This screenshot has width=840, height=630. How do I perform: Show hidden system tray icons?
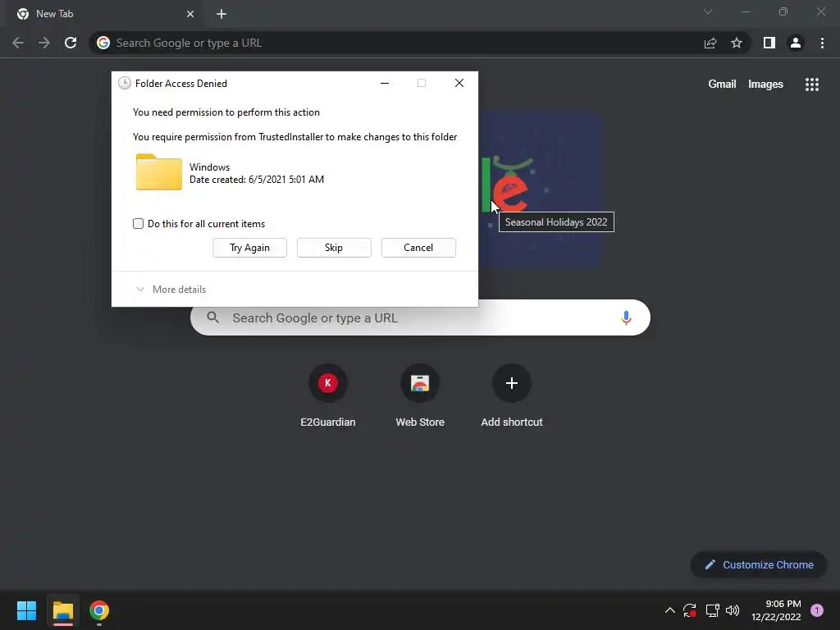point(669,610)
